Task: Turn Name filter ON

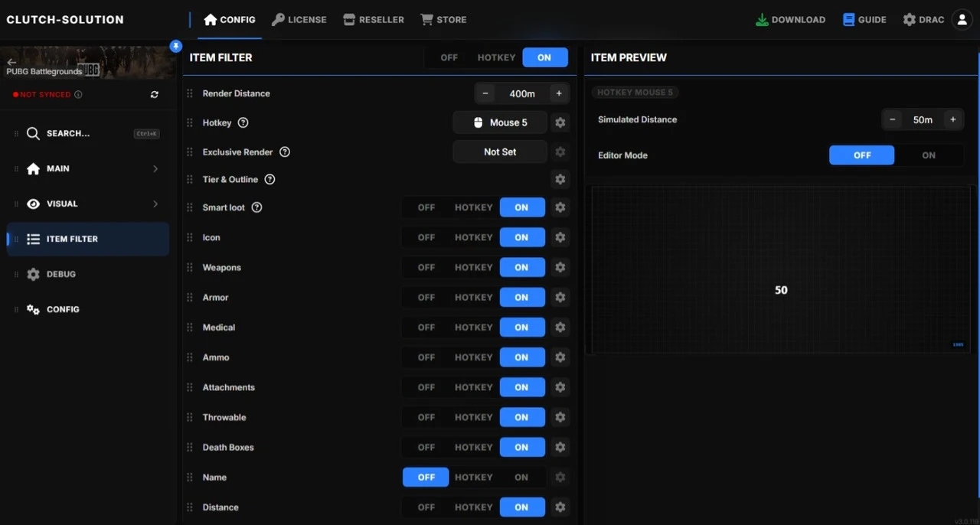Action: (521, 478)
